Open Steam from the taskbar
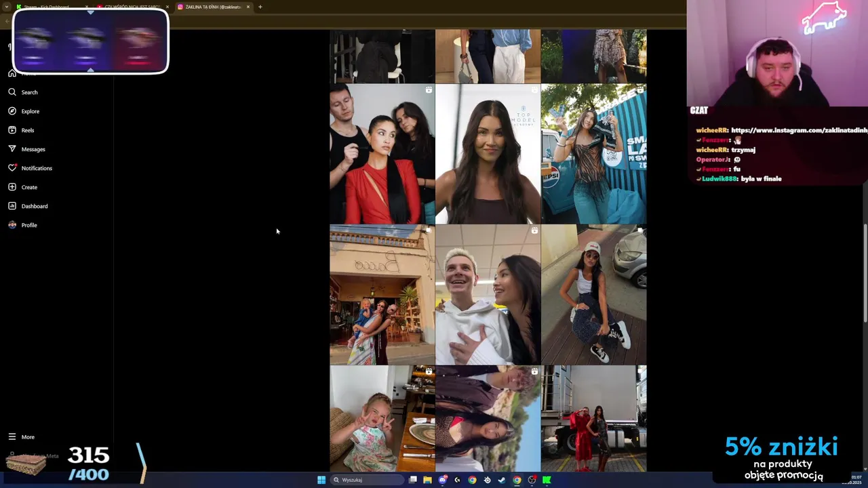Image resolution: width=868 pixels, height=488 pixels. (502, 480)
